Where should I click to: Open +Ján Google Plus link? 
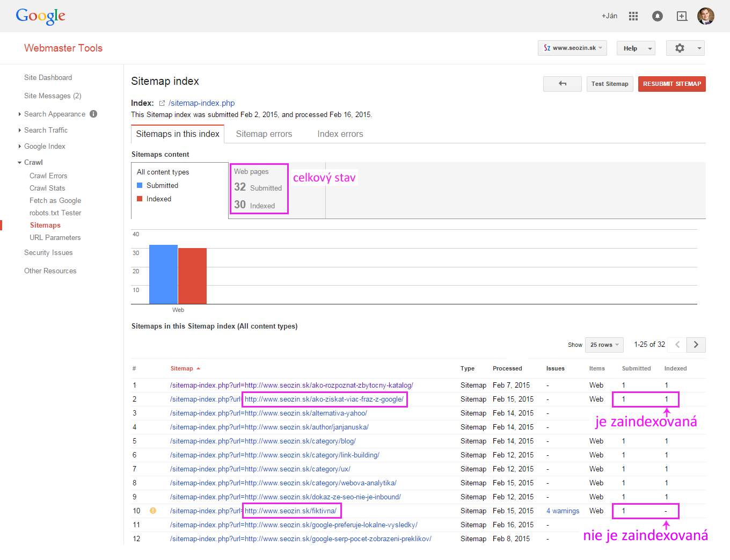click(609, 16)
